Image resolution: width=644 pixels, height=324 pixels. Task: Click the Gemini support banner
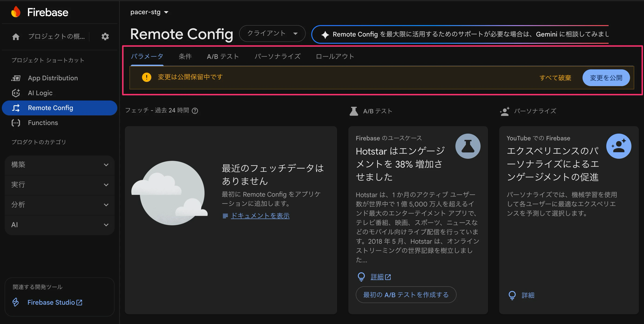(460, 34)
